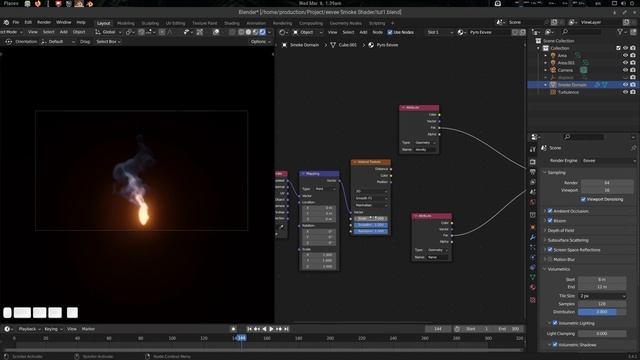640x360 pixels.
Task: Play the animation in reverse
Action: pyautogui.click(x=264, y=329)
